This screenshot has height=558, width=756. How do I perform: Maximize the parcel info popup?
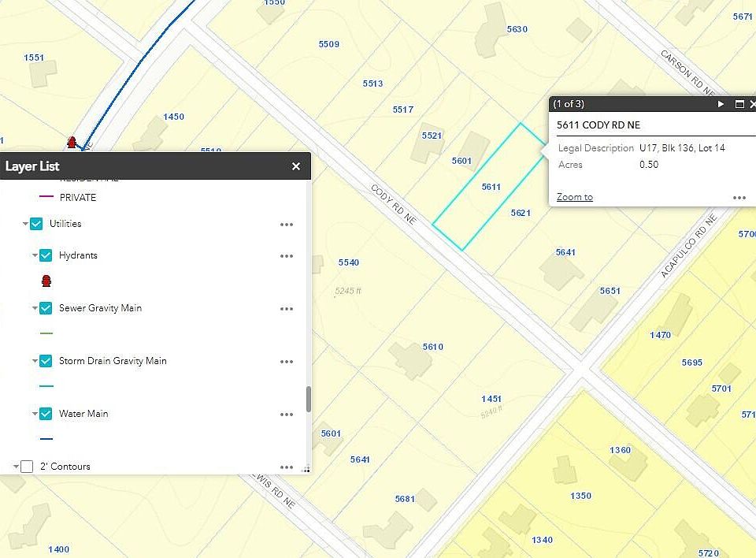point(739,104)
